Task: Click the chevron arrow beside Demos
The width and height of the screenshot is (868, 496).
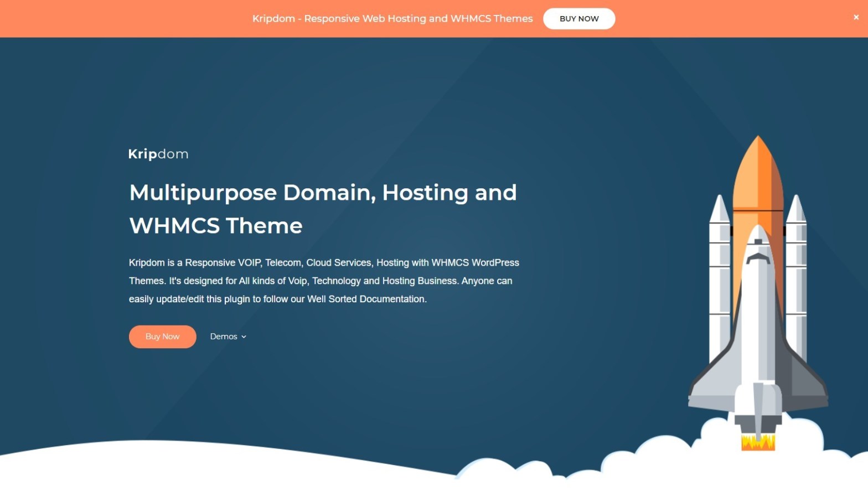Action: point(244,337)
